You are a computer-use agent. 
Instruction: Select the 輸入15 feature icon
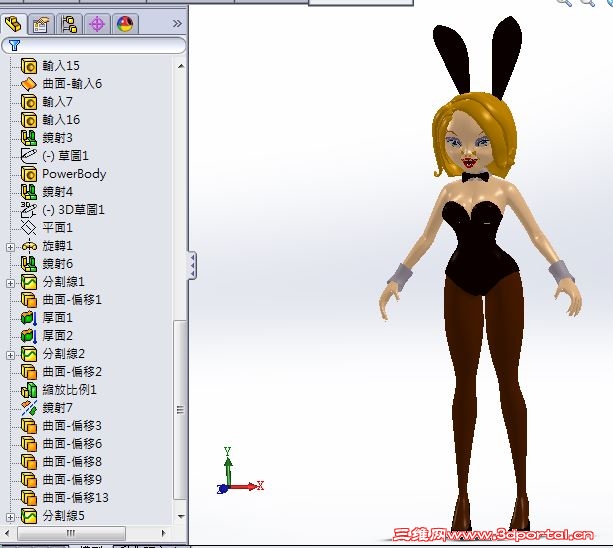coord(29,66)
